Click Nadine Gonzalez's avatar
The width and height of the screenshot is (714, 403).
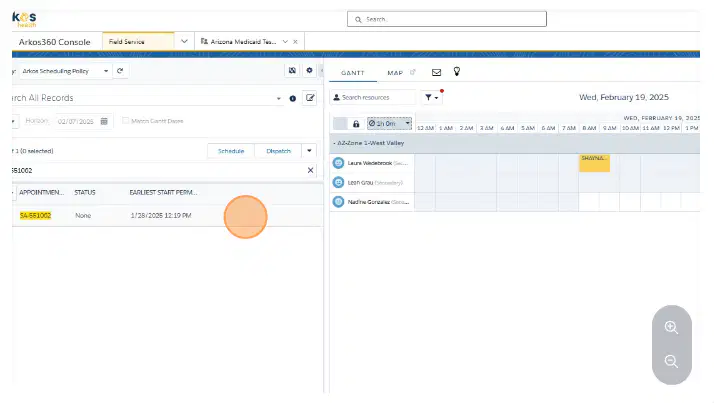tap(338, 202)
